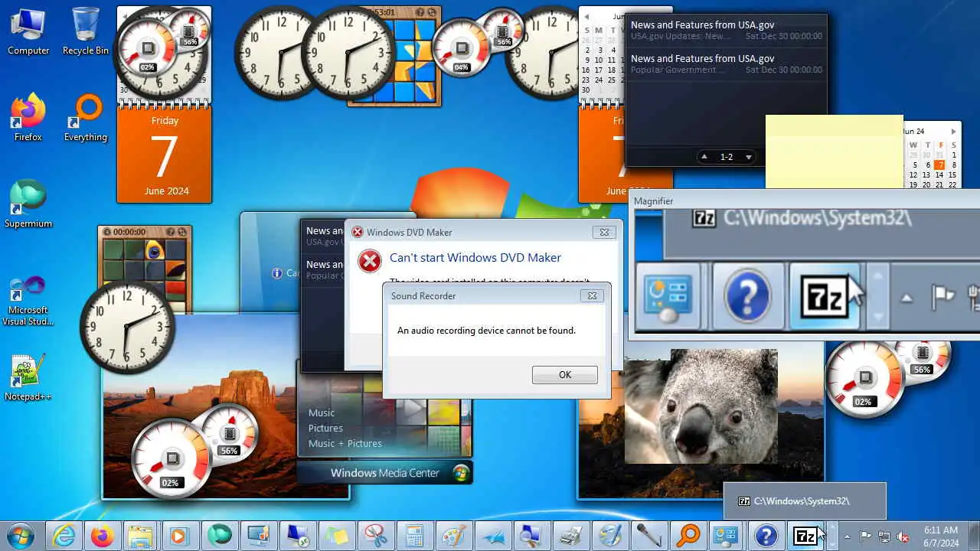The width and height of the screenshot is (980, 551).
Task: Click the pen-and-paper taskbar icon beside Sound Recorder
Action: click(609, 536)
